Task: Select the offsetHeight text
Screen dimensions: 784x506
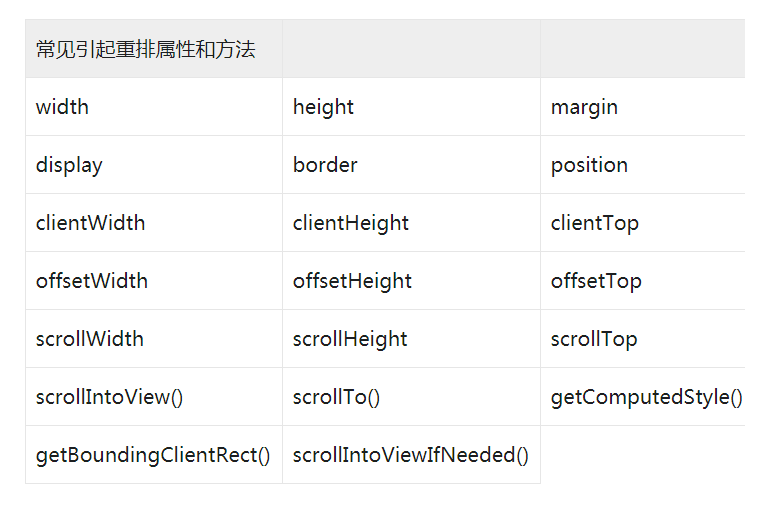Action: point(352,281)
